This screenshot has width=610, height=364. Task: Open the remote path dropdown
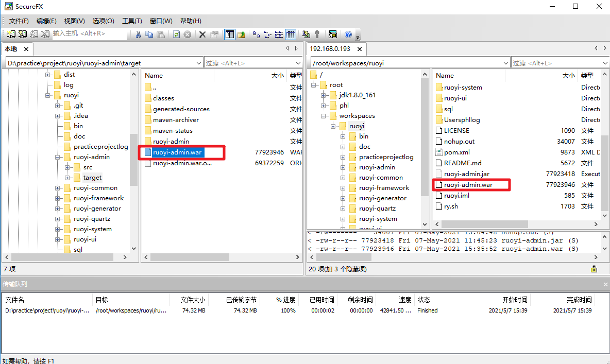click(505, 63)
